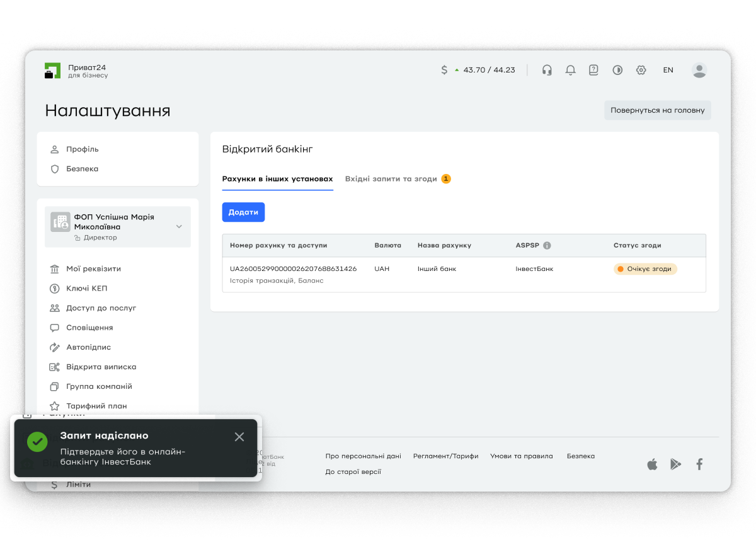The image size is (756, 542).
Task: Click the Privat24 logo icon
Action: (x=52, y=71)
